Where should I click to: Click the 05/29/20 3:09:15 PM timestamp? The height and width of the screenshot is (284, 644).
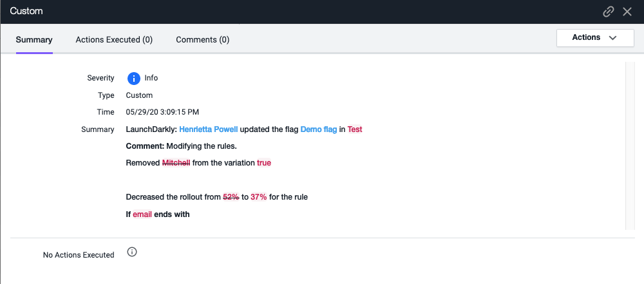[162, 112]
